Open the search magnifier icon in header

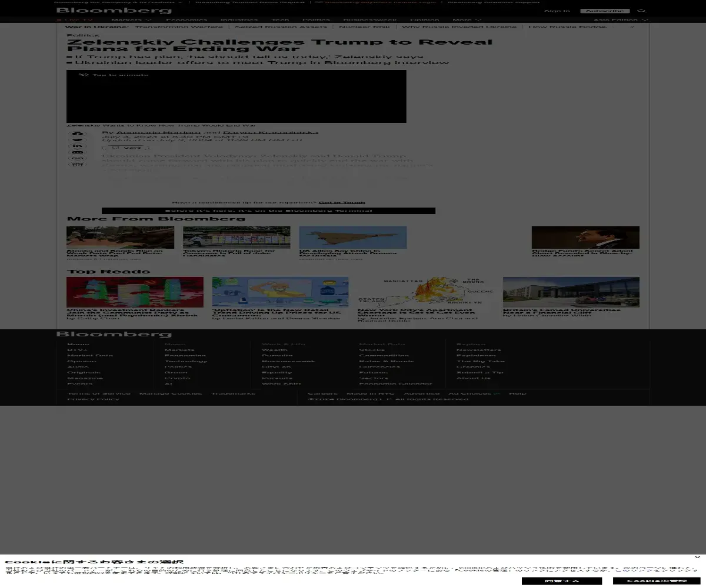(x=642, y=11)
